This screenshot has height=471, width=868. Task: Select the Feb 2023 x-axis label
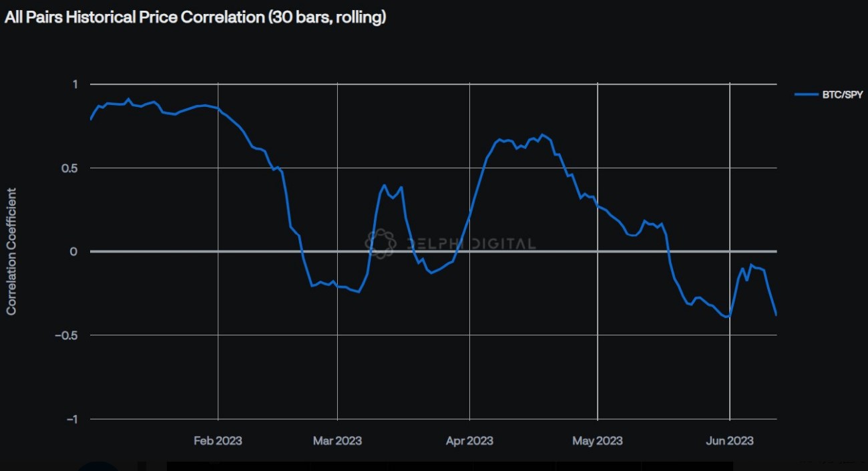tap(218, 441)
